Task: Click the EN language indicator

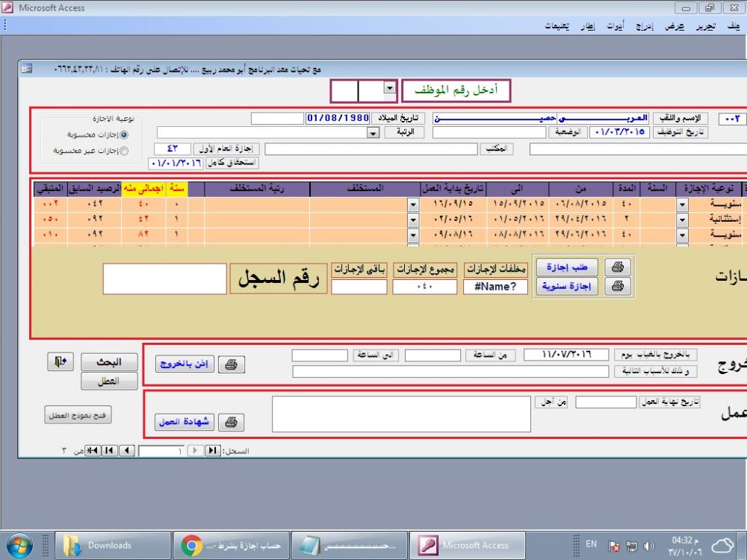Action: coord(591,544)
